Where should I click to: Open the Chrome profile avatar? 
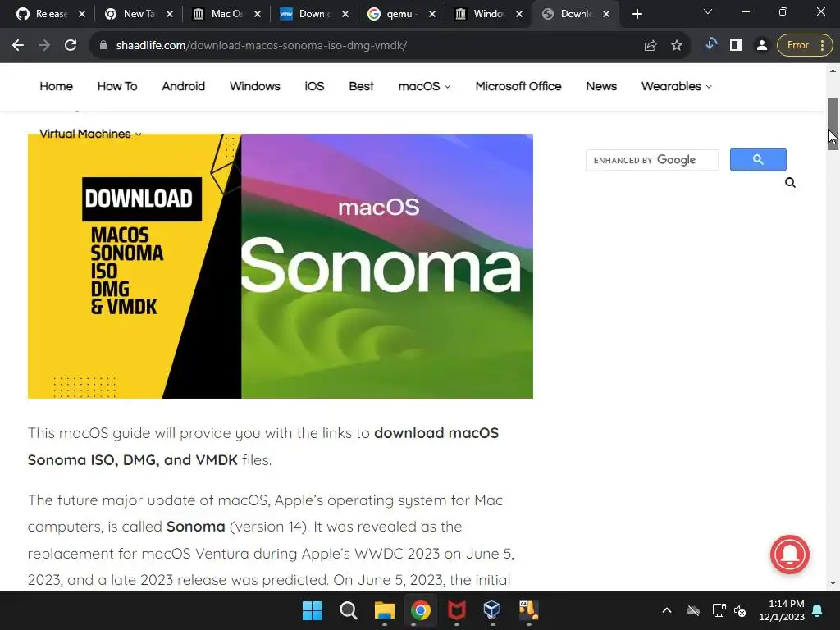(761, 46)
